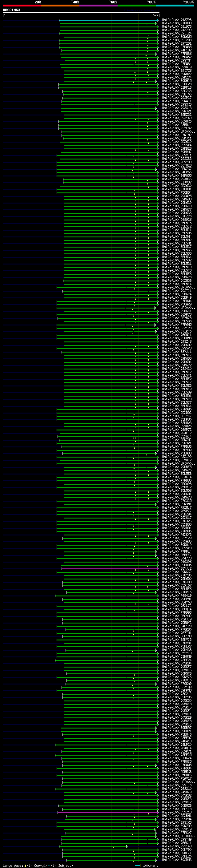Click label UniRef100_A9NSK2
Screen dimensions: 197x868
click(x=177, y=572)
